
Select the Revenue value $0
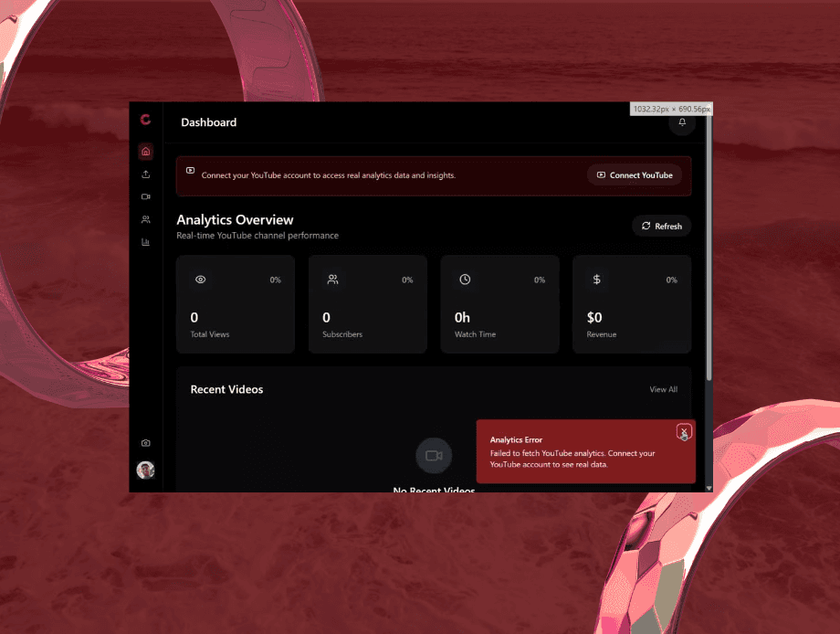click(x=594, y=317)
